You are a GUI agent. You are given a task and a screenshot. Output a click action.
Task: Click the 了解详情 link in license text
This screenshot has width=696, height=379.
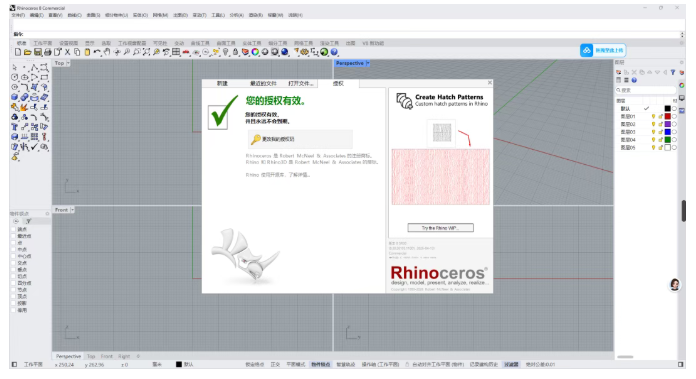pyautogui.click(x=301, y=175)
